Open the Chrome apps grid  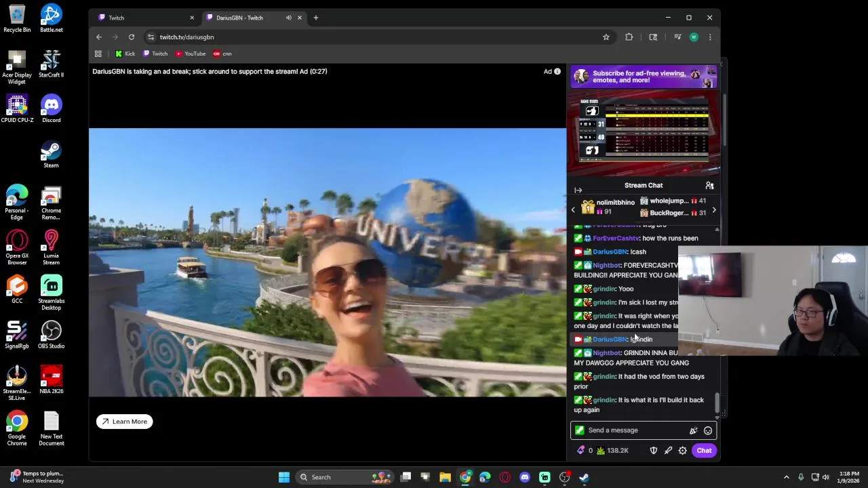98,54
